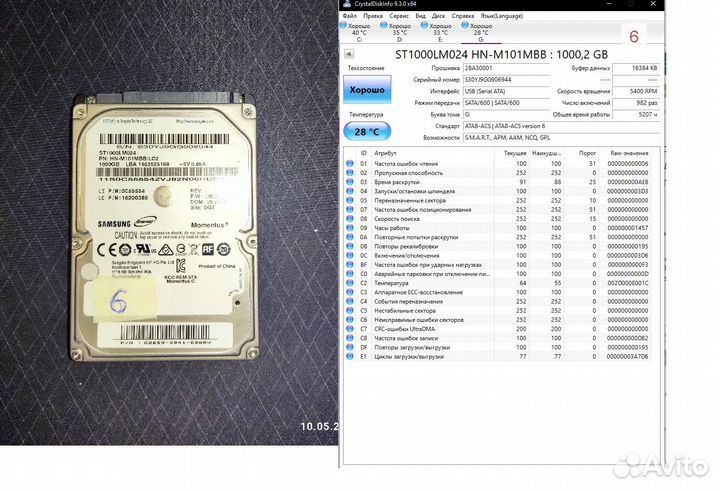Click the serial number field S30YJ9GG906944
Image resolution: width=720 pixels, height=491 pixels.
pyautogui.click(x=506, y=79)
